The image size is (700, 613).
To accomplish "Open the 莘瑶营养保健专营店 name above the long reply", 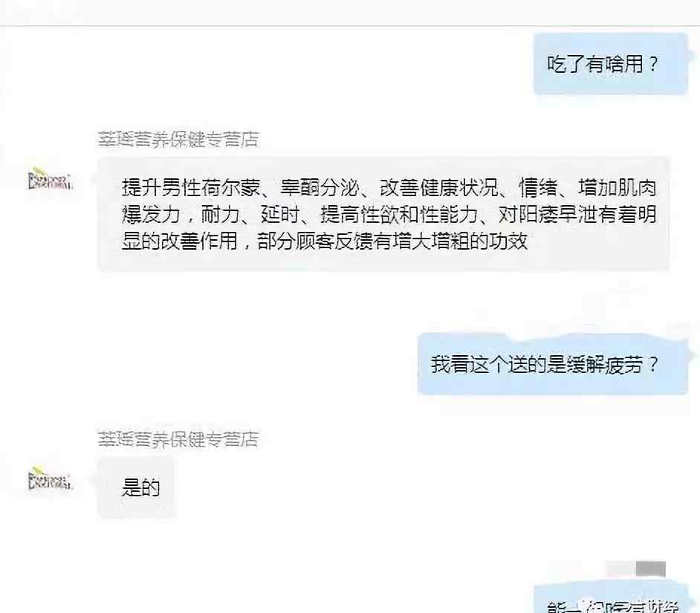I will [x=178, y=140].
